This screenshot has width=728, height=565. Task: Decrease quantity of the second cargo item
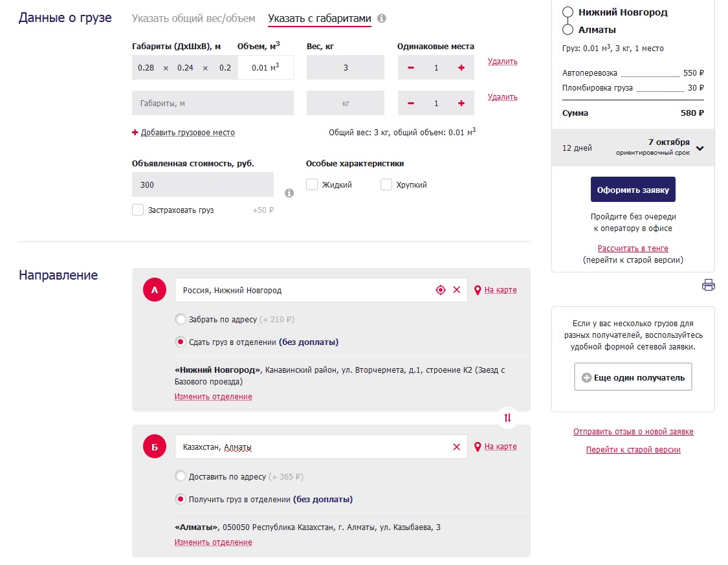pos(411,104)
